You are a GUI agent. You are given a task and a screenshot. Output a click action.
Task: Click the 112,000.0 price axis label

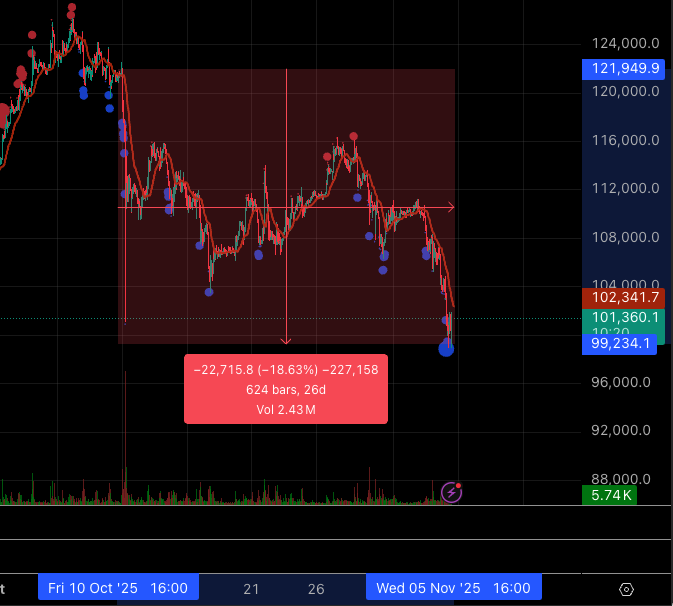tap(625, 188)
